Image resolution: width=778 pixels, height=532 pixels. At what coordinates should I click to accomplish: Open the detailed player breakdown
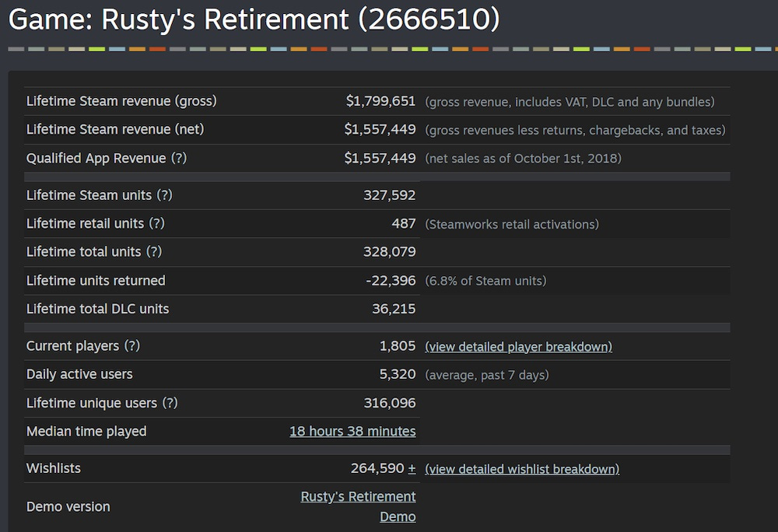[x=518, y=346]
